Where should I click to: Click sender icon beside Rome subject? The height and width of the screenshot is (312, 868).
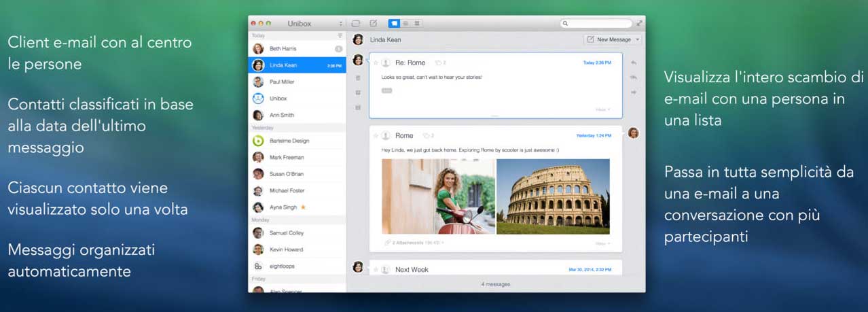pyautogui.click(x=386, y=136)
